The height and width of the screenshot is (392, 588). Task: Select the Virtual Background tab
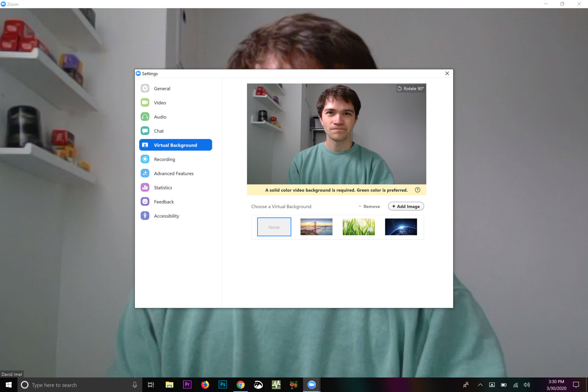(x=175, y=145)
